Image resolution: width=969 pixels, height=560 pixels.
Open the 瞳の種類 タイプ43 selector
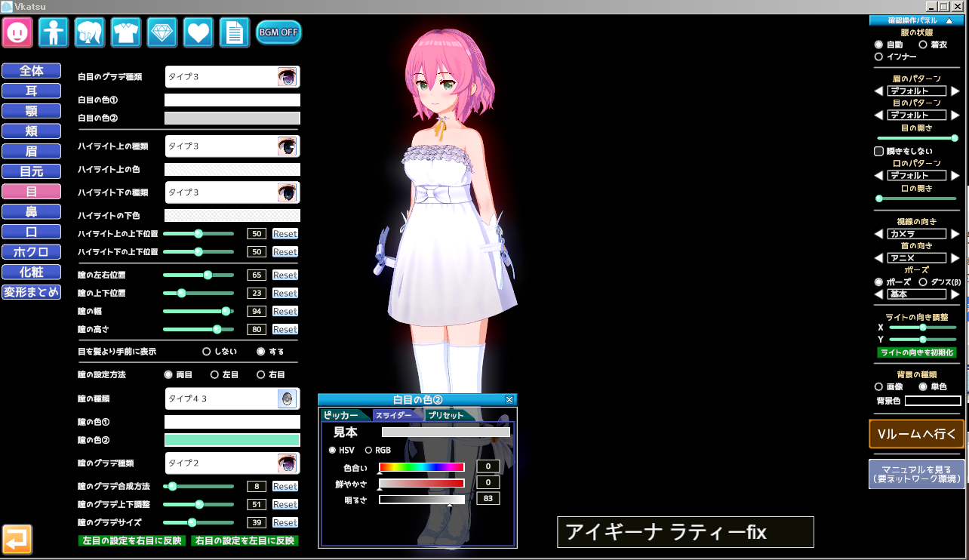232,398
